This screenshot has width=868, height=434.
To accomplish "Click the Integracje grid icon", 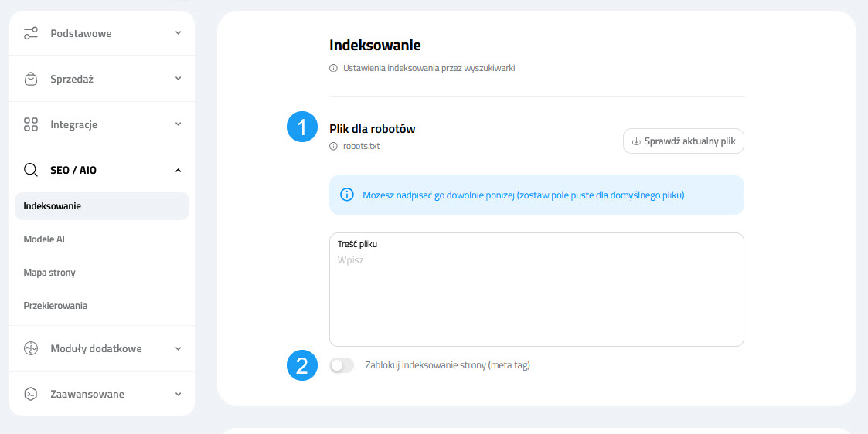I will pos(31,124).
